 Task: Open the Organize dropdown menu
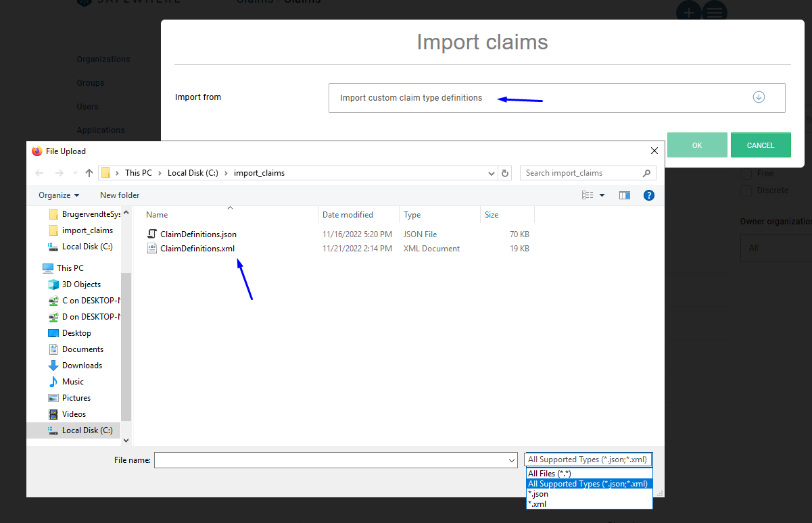[59, 195]
